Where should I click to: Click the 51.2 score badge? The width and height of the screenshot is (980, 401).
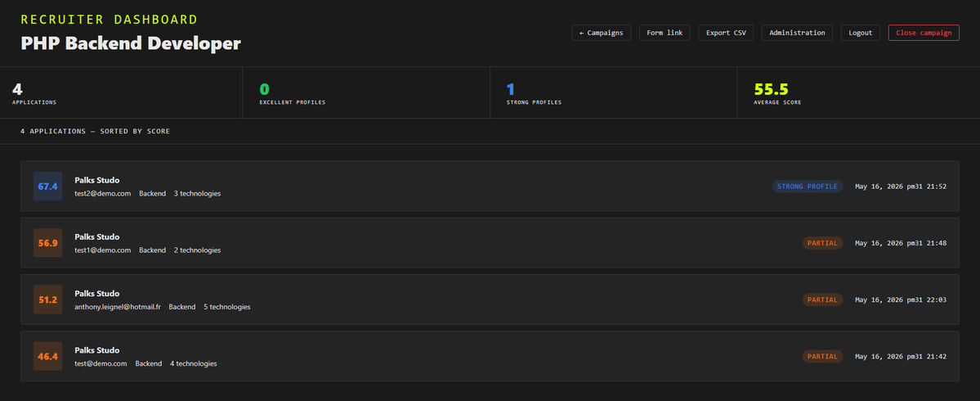point(47,300)
